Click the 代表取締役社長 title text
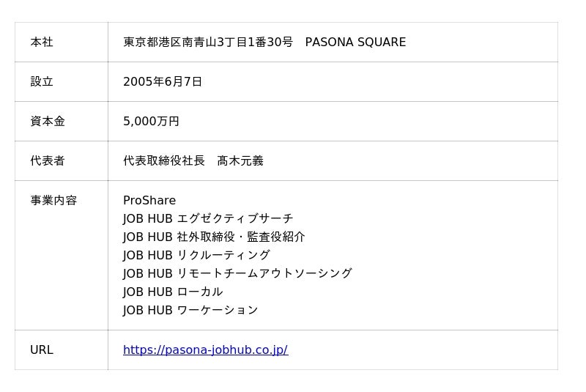The height and width of the screenshot is (392, 586). (x=164, y=161)
